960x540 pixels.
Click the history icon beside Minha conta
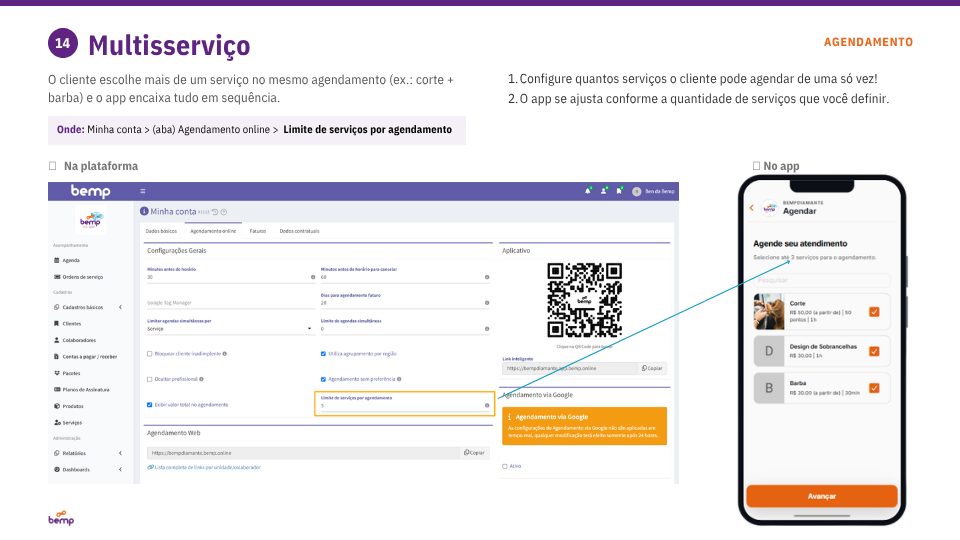tap(215, 212)
